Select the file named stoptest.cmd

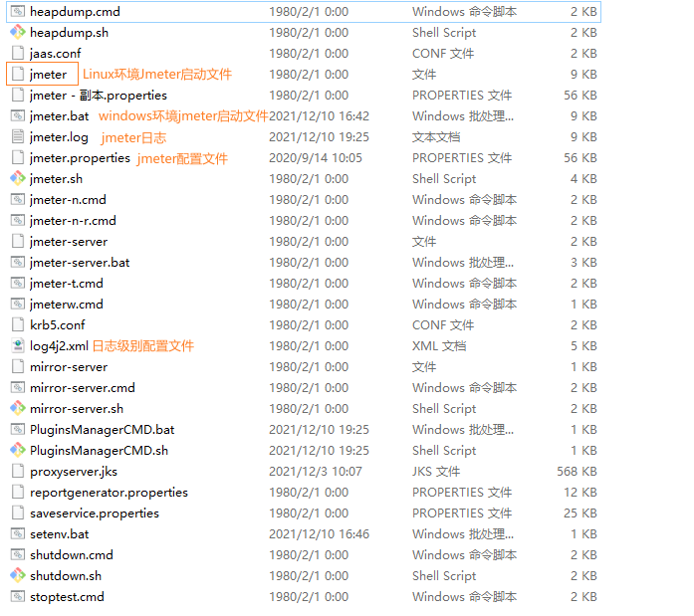pyautogui.click(x=67, y=596)
